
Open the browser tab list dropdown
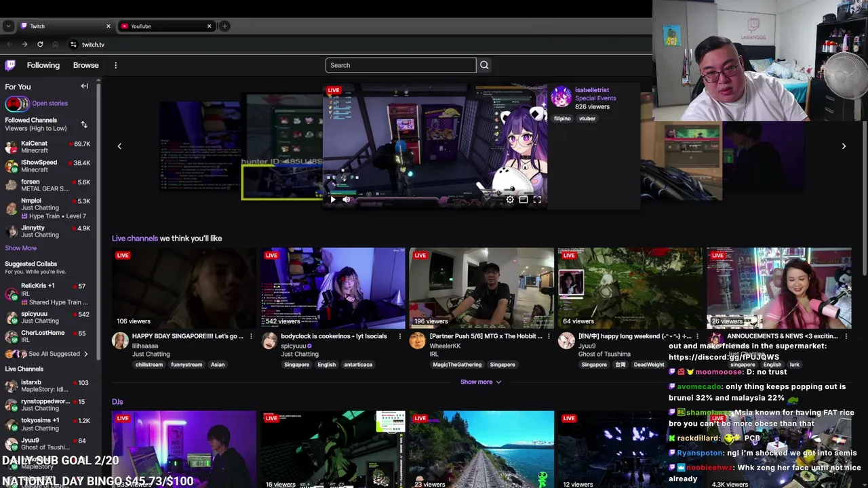8,26
